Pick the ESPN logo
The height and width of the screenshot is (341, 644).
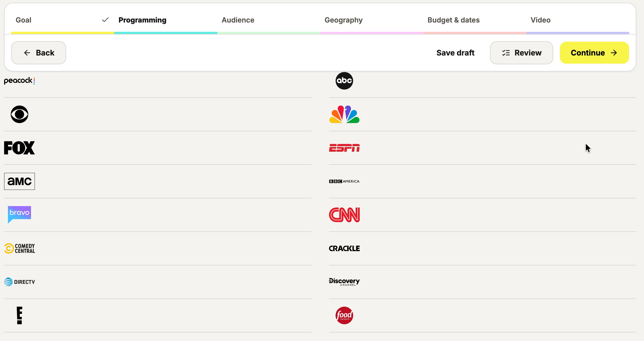pos(344,148)
